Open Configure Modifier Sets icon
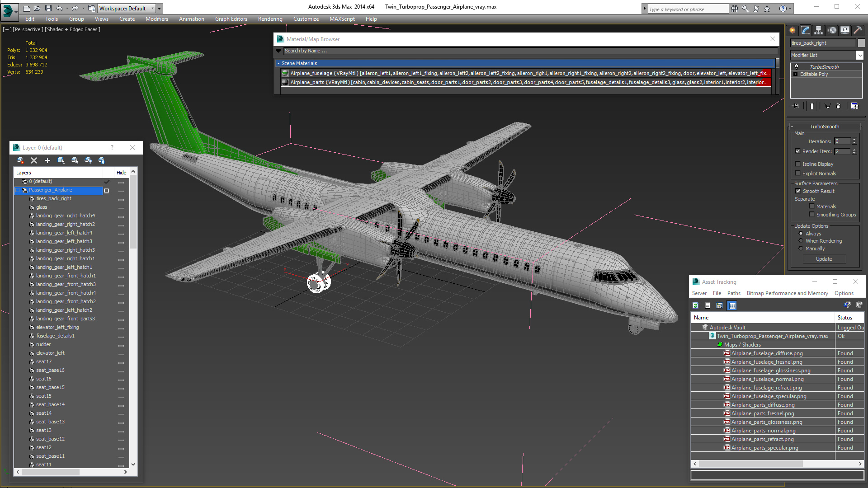This screenshot has width=868, height=488. [x=854, y=106]
